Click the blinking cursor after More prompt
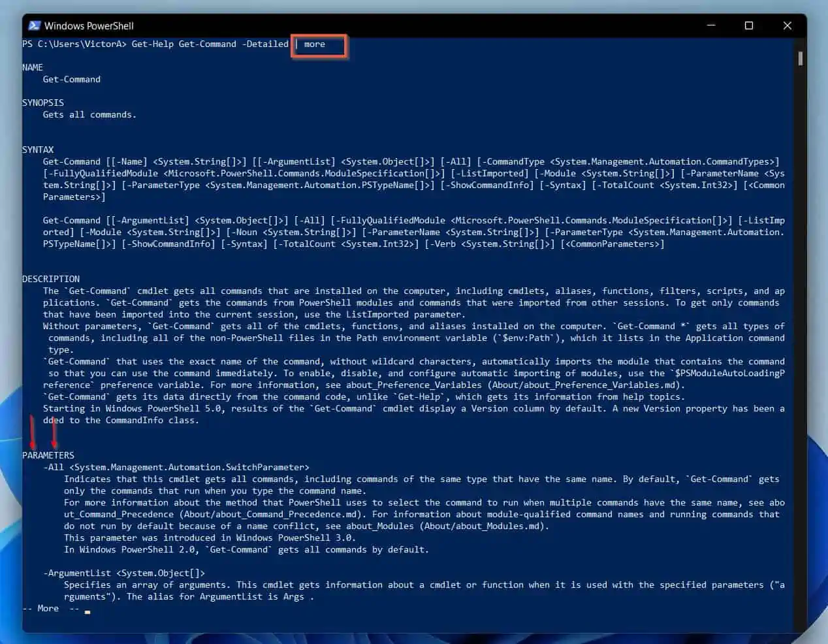 point(88,612)
